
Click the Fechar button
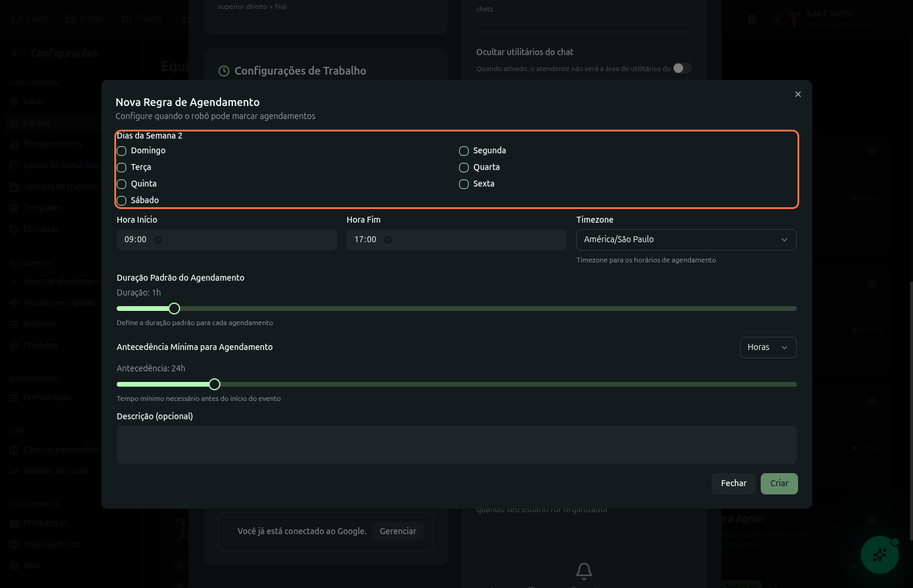(x=733, y=484)
